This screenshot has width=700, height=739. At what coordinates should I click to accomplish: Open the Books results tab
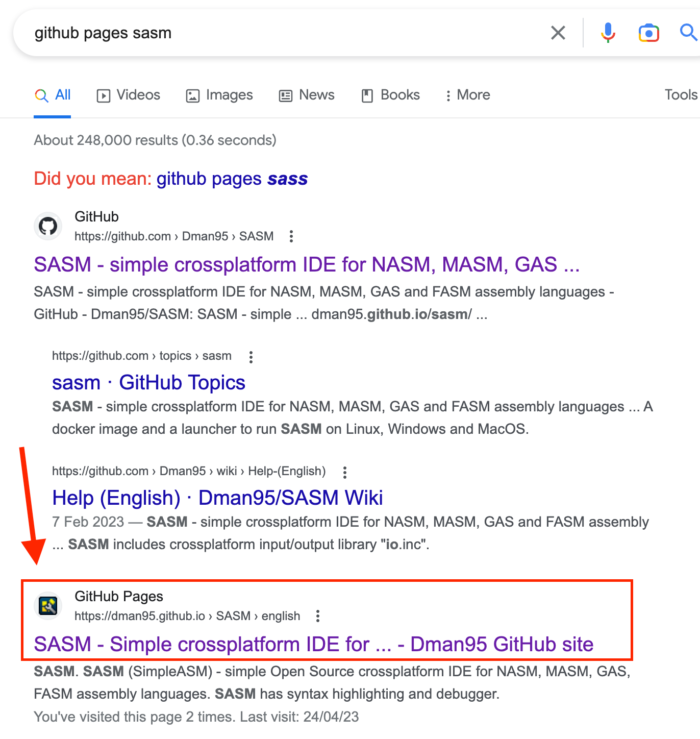(391, 95)
